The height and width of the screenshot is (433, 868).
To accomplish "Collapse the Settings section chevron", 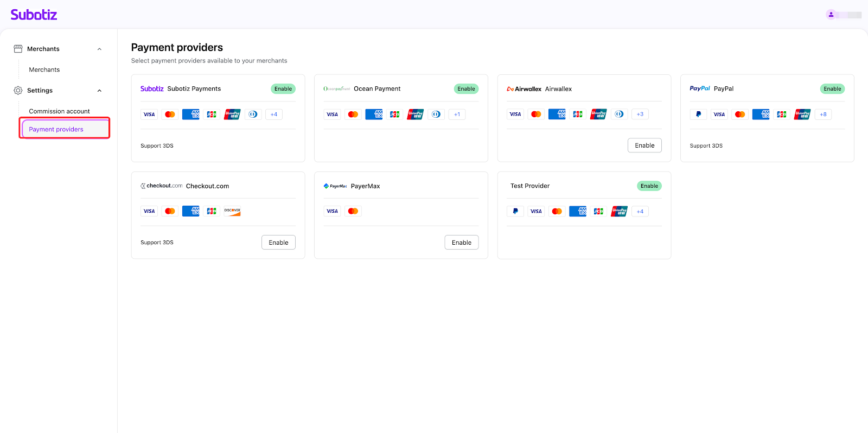I will point(99,91).
